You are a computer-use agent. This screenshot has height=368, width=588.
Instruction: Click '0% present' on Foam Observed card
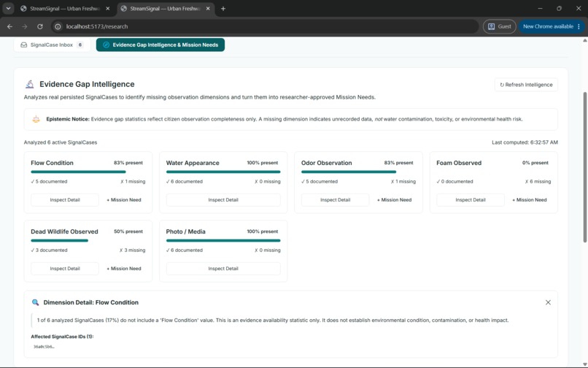tap(535, 163)
